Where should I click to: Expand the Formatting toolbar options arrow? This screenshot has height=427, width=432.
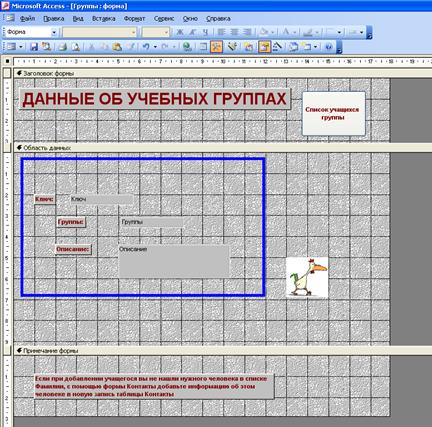(369, 33)
